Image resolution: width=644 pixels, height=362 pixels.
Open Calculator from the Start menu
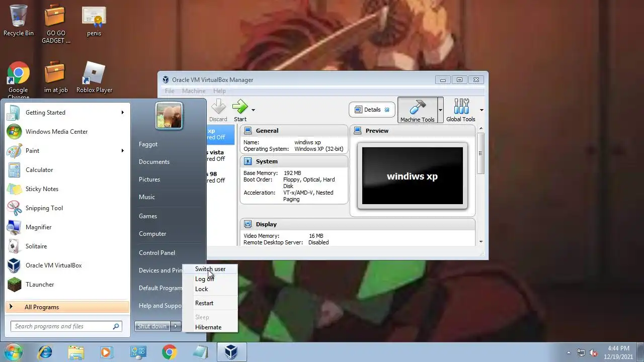click(67, 170)
